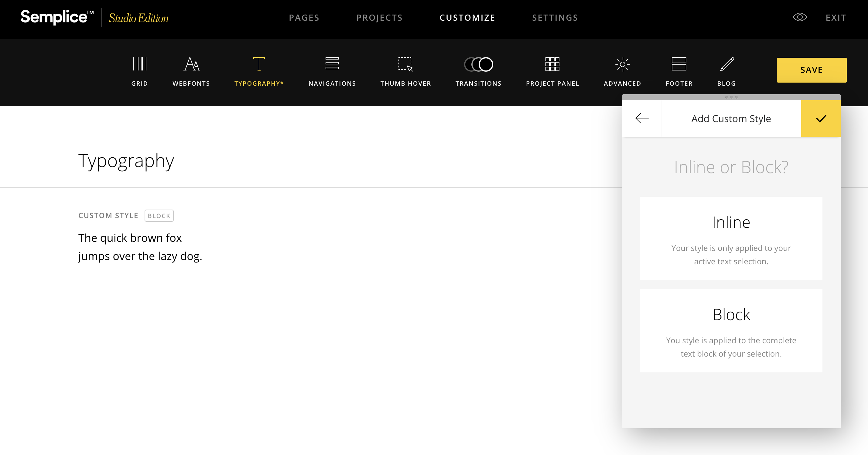Open the Thumb Hover settings icon
Image resolution: width=868 pixels, height=455 pixels.
tap(405, 64)
